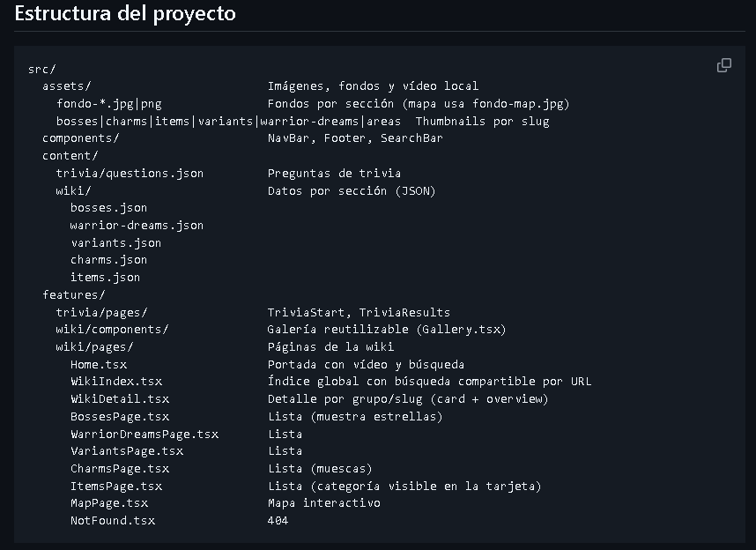This screenshot has width=756, height=550.
Task: Click the BossesPage.tsx entry
Action: (x=120, y=417)
